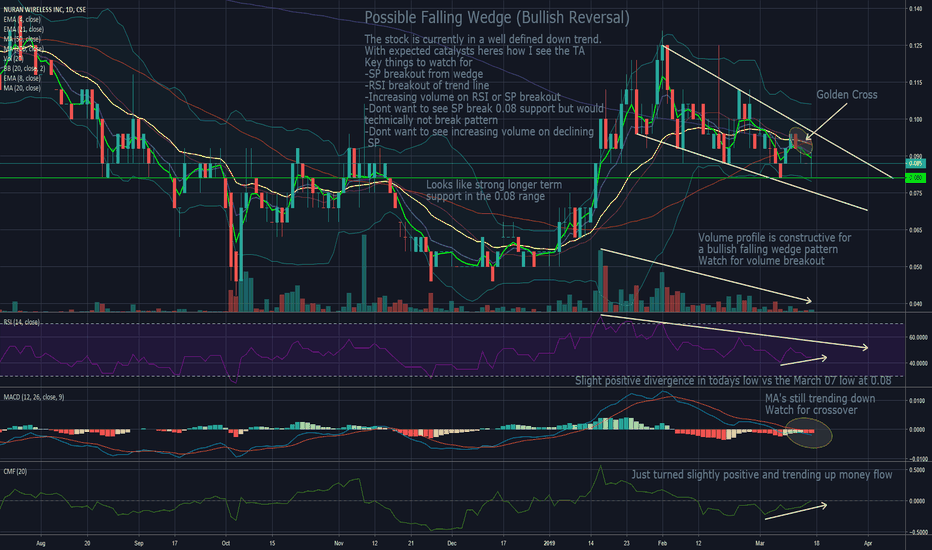The height and width of the screenshot is (550, 932).
Task: Select the Possible Falling Wedge title annotation
Action: pyautogui.click(x=497, y=18)
